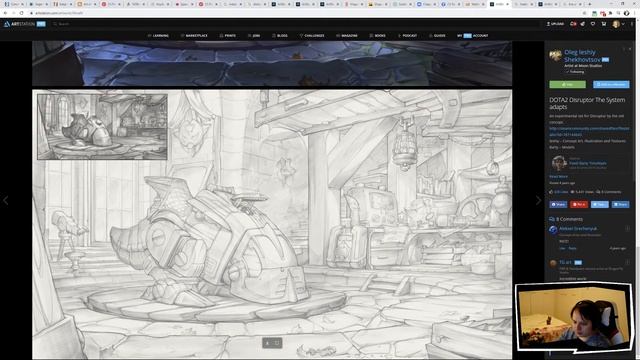The width and height of the screenshot is (640, 360).
Task: Open the shopping cart icon
Action: point(604,24)
